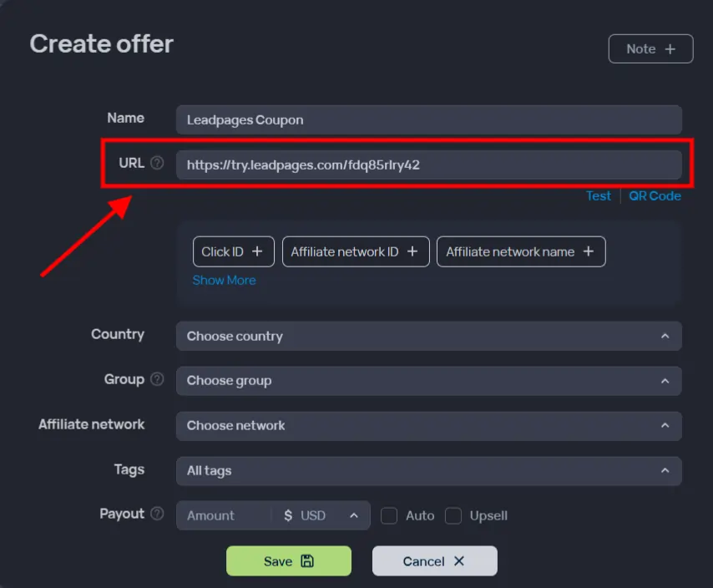The width and height of the screenshot is (713, 588).
Task: Click the Affiliate network chevron arrow
Action: pos(665,425)
